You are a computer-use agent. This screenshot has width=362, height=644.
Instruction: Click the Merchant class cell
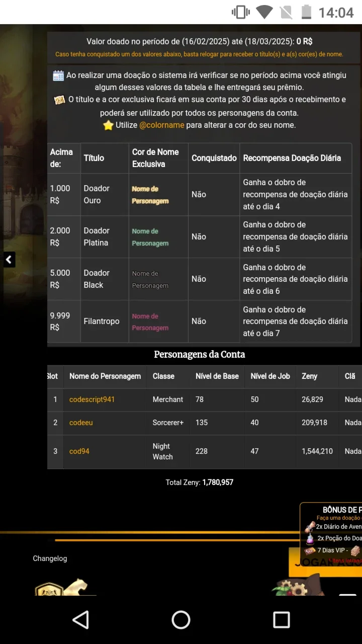tap(168, 399)
